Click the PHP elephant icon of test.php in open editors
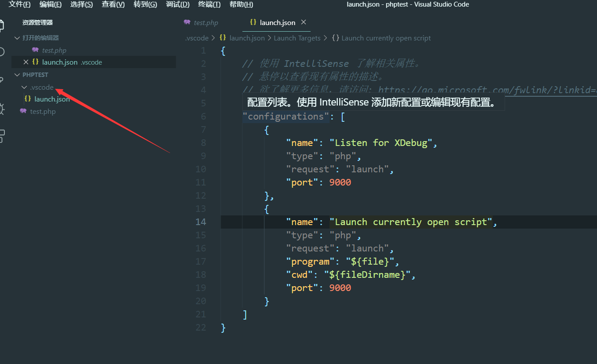 pos(36,50)
